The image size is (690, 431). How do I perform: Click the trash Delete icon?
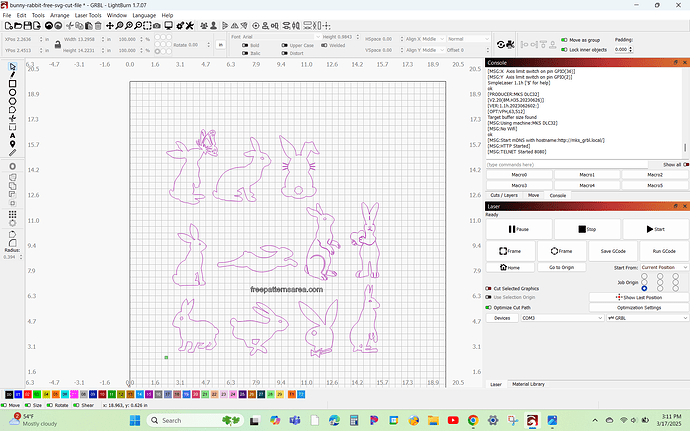click(98, 26)
